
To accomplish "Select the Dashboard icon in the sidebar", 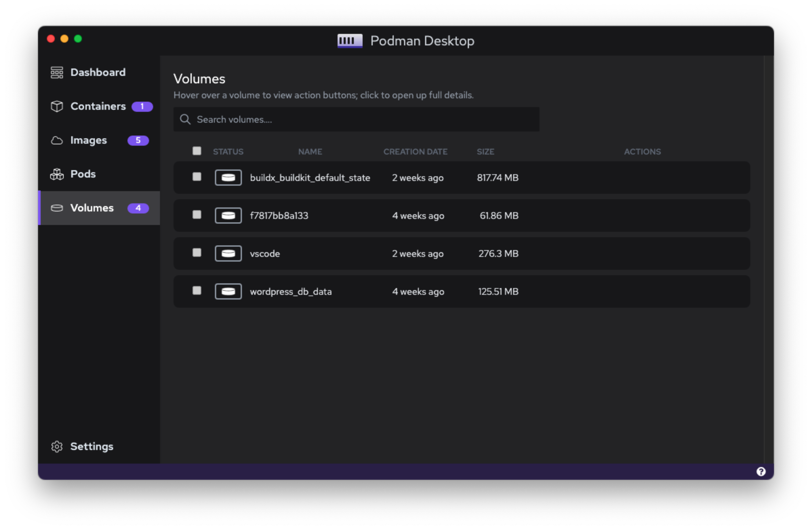I will pyautogui.click(x=57, y=72).
